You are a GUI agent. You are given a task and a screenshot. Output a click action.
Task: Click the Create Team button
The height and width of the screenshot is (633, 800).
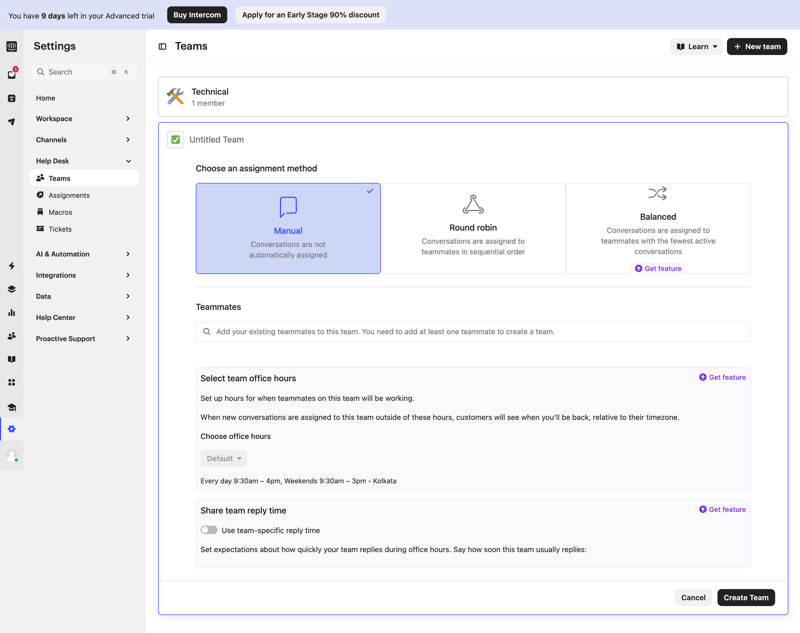click(x=746, y=597)
